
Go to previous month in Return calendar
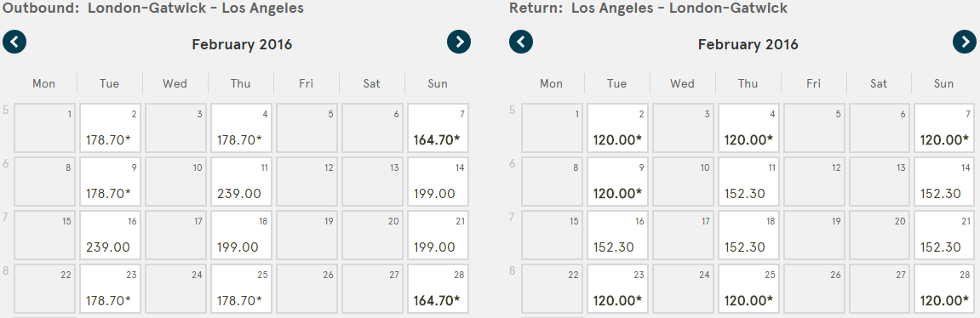coord(520,42)
